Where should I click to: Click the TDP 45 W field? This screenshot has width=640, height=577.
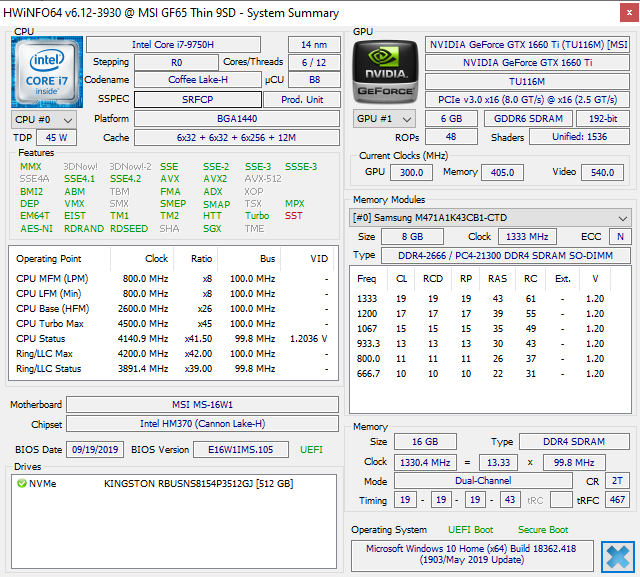pyautogui.click(x=56, y=137)
